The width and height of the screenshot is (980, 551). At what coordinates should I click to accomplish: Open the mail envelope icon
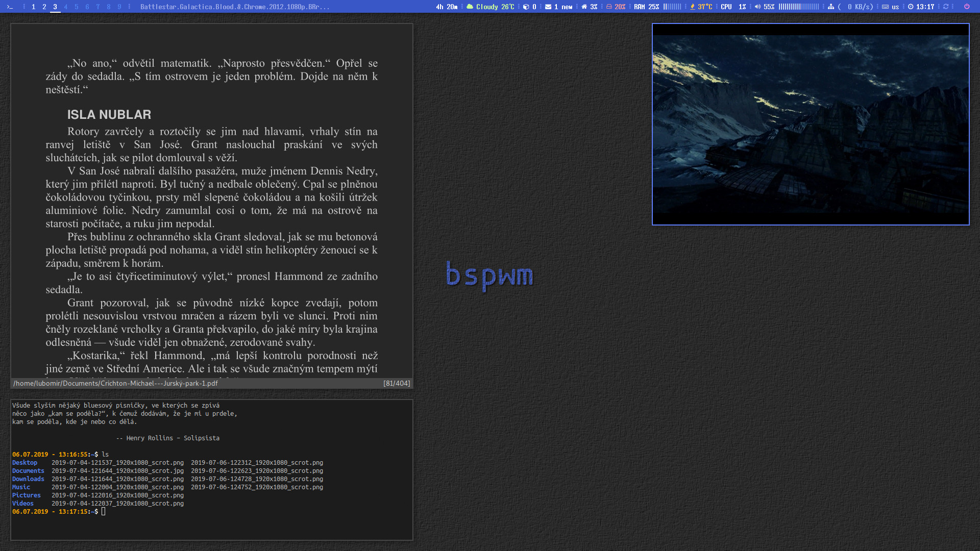(548, 7)
